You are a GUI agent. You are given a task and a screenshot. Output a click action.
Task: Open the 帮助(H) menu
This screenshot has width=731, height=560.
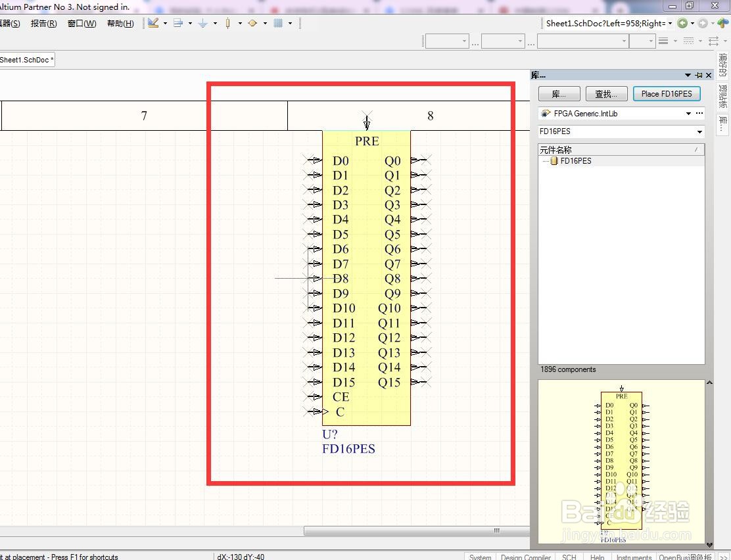pyautogui.click(x=120, y=23)
